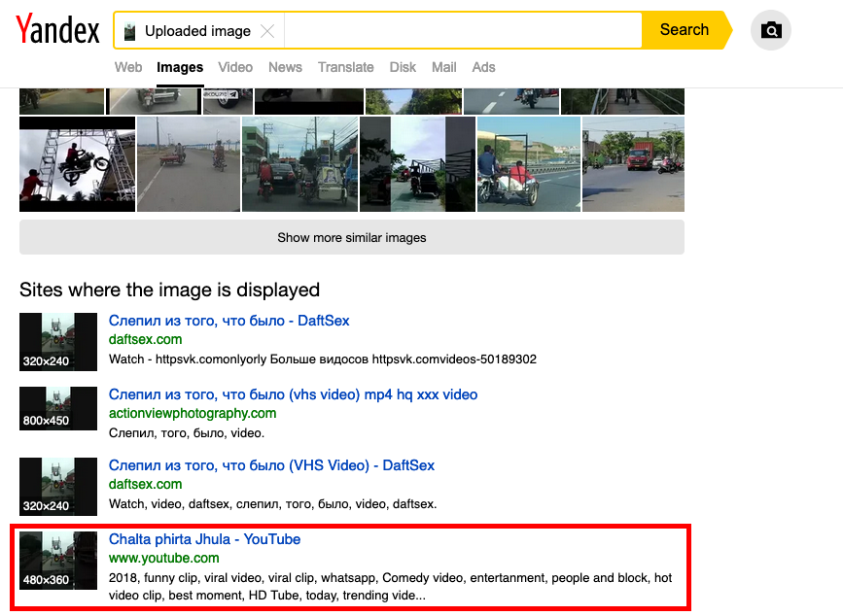Click first daftsex.com green URL
843x616 pixels.
click(x=145, y=339)
